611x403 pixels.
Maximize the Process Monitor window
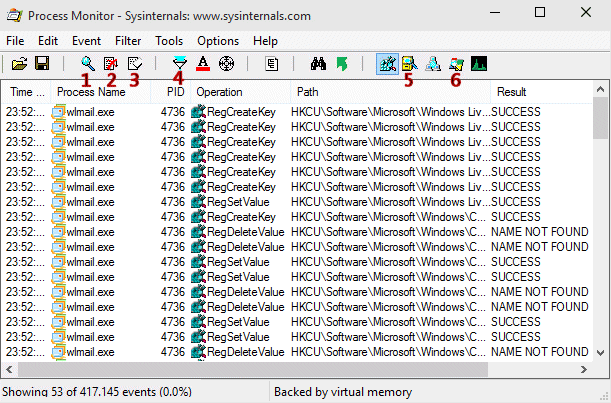(x=540, y=12)
